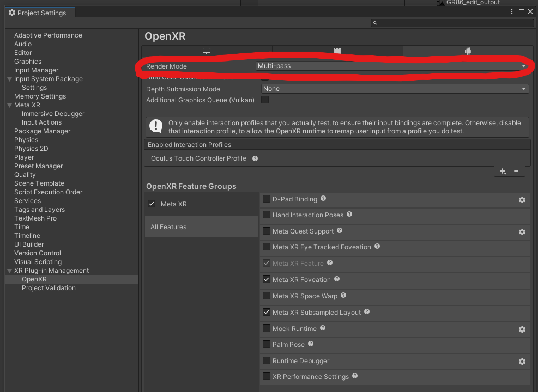Enable XR Performance Settings checkbox

click(266, 376)
